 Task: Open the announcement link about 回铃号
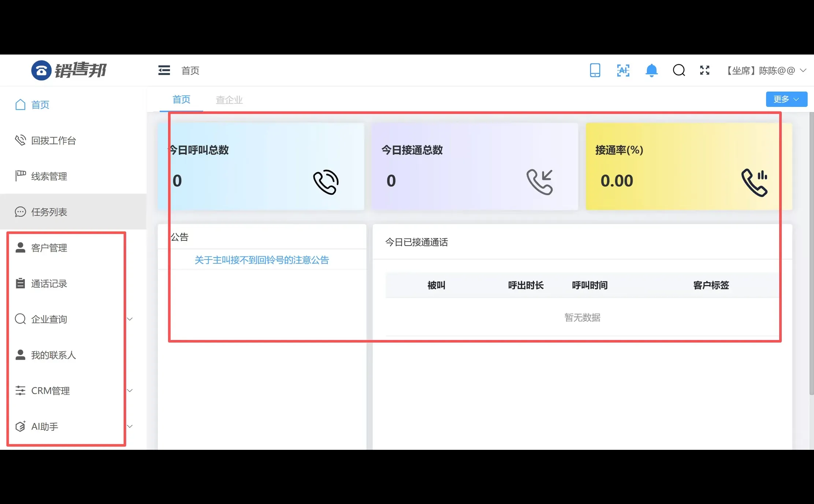261,260
